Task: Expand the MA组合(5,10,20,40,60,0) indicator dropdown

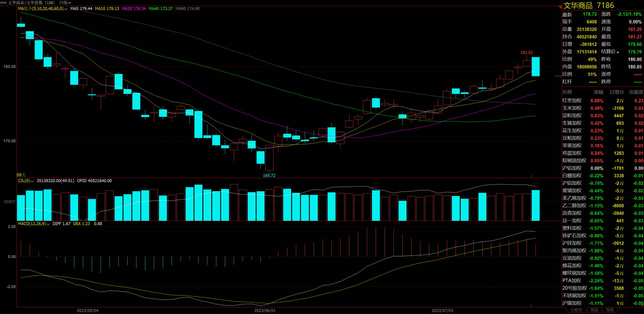Action: tap(43, 9)
